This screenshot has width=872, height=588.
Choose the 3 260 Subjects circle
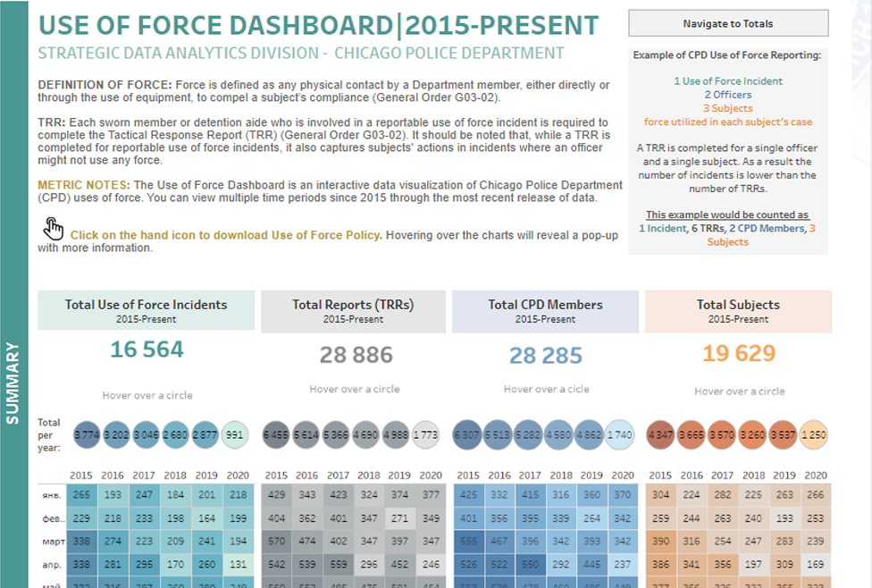click(x=752, y=435)
